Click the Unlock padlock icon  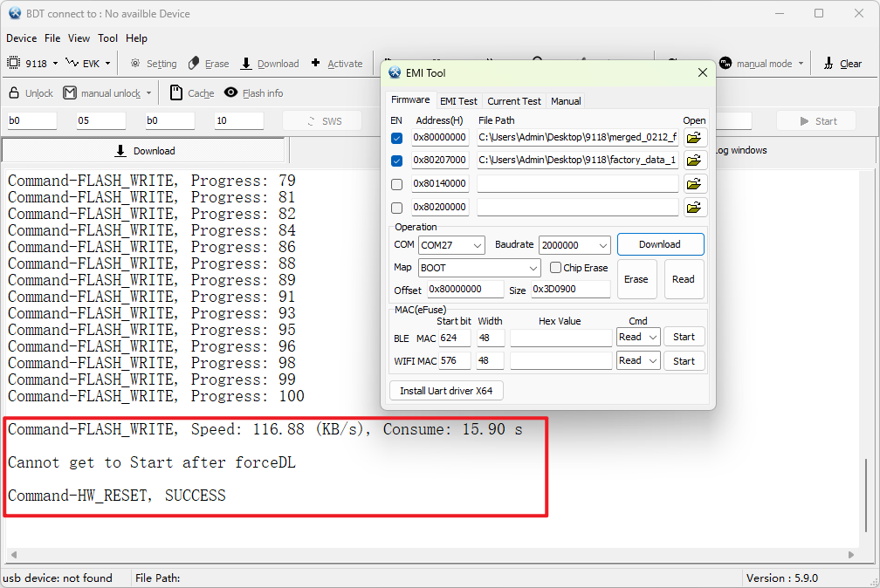click(14, 93)
